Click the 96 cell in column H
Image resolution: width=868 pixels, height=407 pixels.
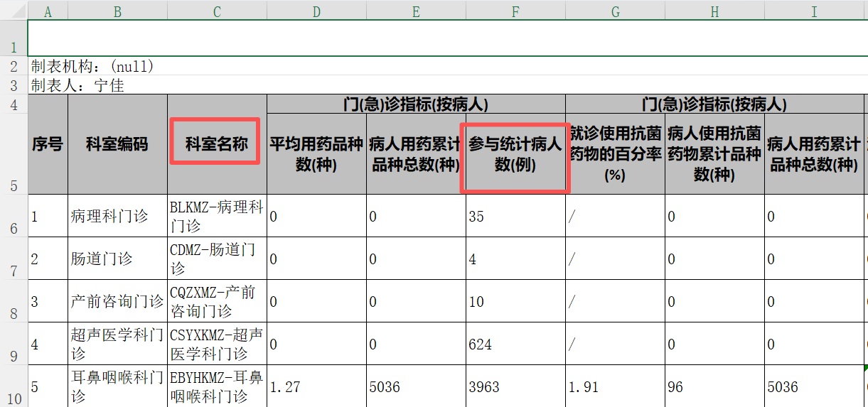pos(714,386)
